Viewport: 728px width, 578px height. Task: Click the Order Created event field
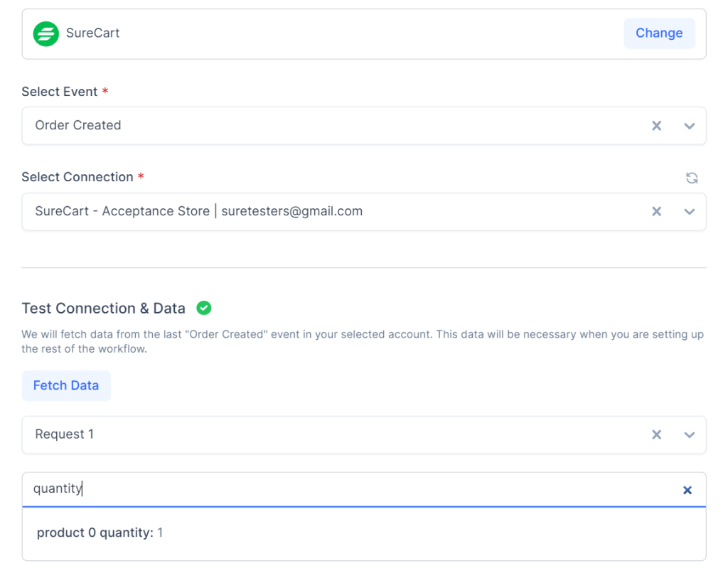point(320,126)
